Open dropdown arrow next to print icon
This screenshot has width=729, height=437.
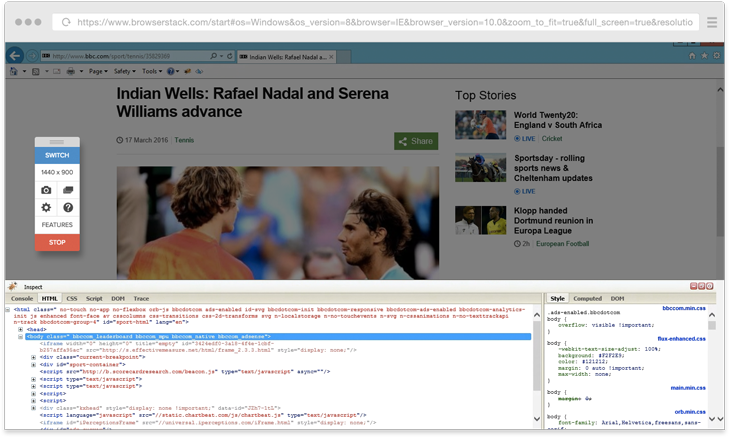pos(81,71)
